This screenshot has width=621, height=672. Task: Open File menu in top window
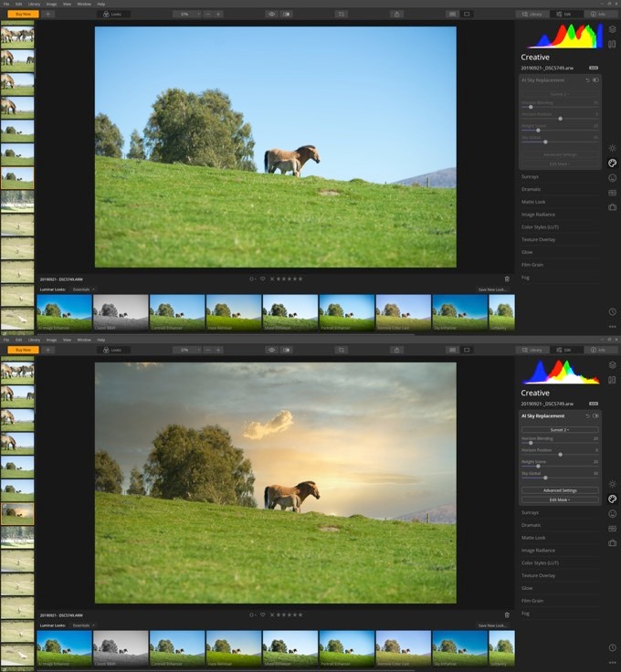[x=6, y=4]
